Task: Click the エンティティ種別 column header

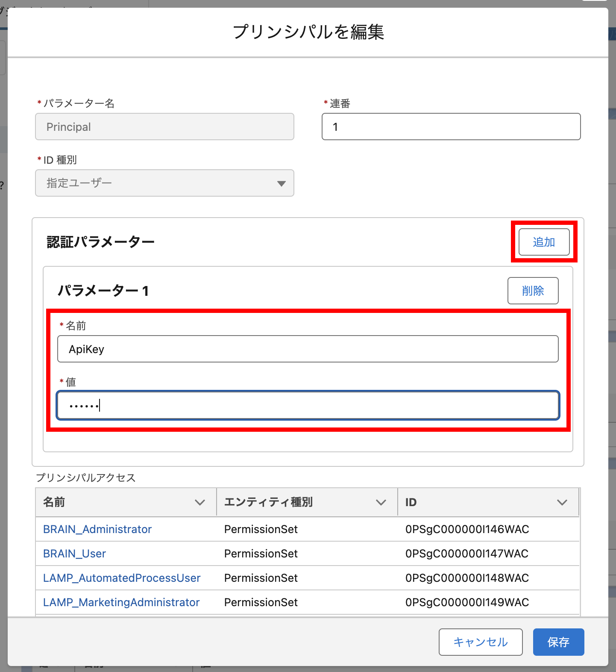Action: click(268, 502)
